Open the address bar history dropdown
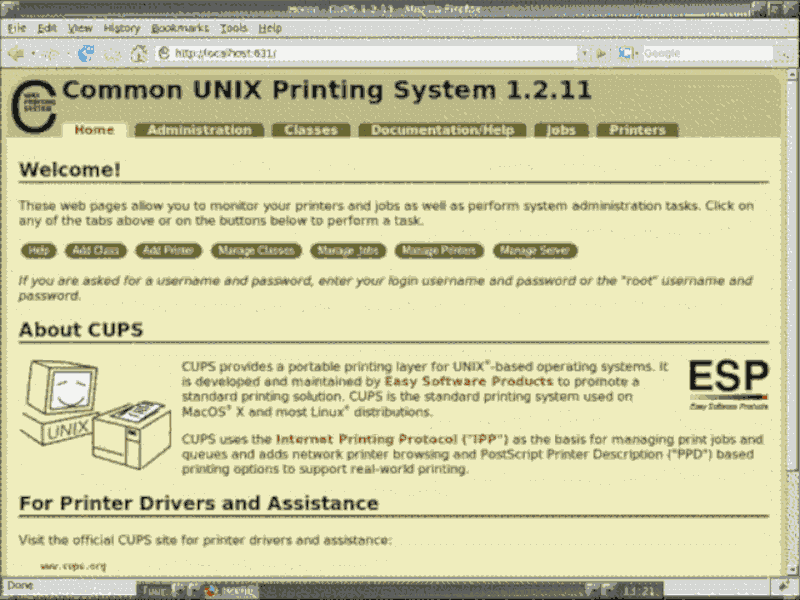 pos(584,53)
